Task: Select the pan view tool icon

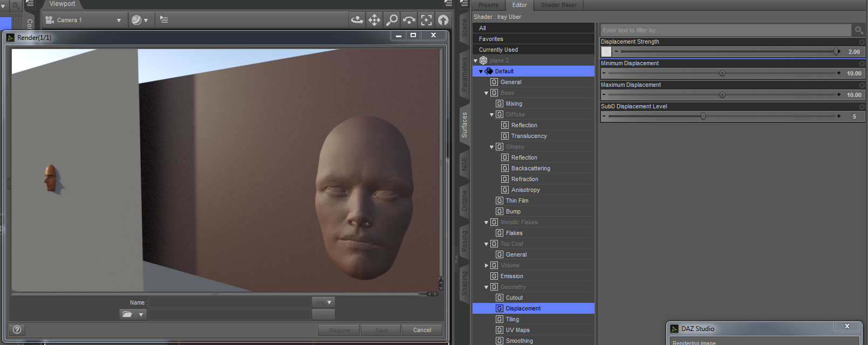Action: click(x=374, y=20)
